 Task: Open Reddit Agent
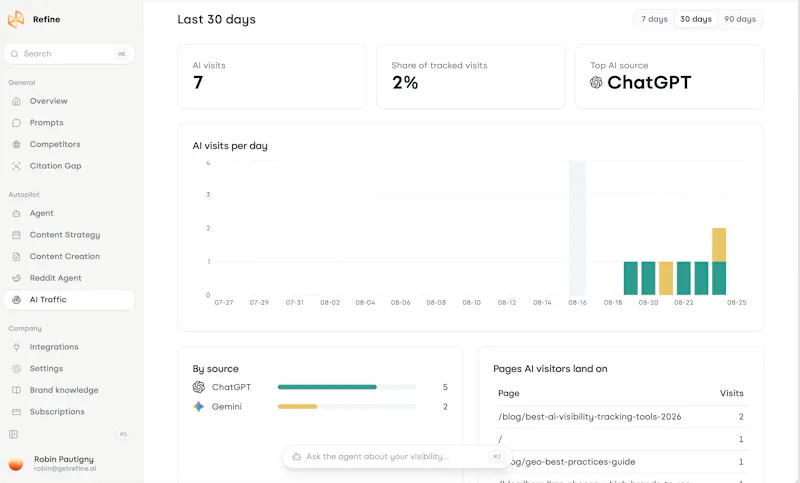point(69,278)
